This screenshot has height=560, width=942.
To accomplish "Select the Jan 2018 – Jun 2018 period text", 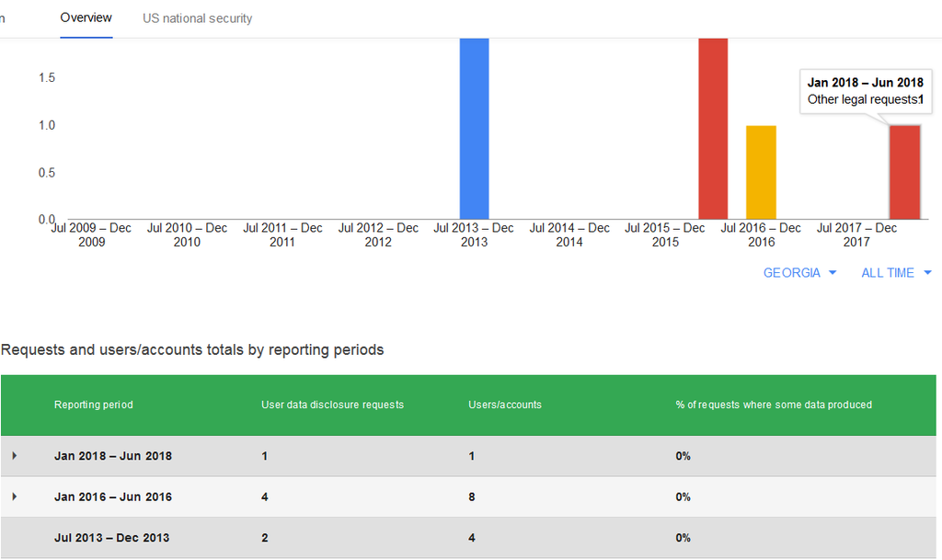I will click(113, 456).
